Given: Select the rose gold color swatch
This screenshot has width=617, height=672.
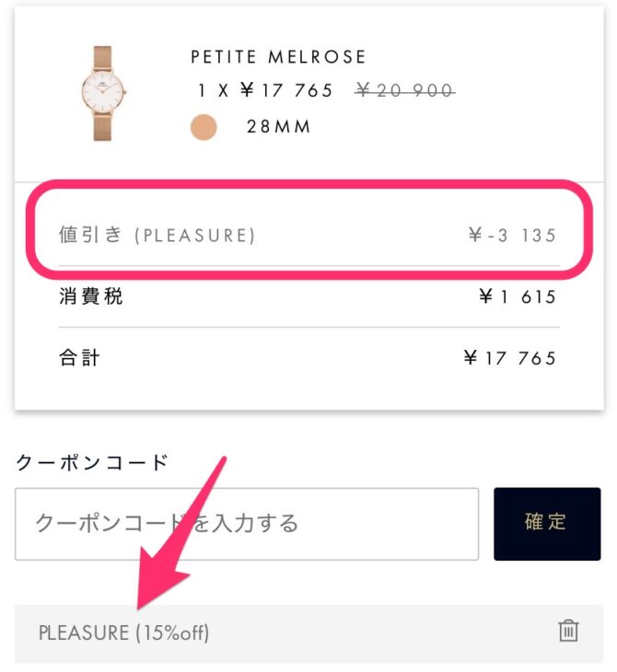Looking at the screenshot, I should [204, 127].
